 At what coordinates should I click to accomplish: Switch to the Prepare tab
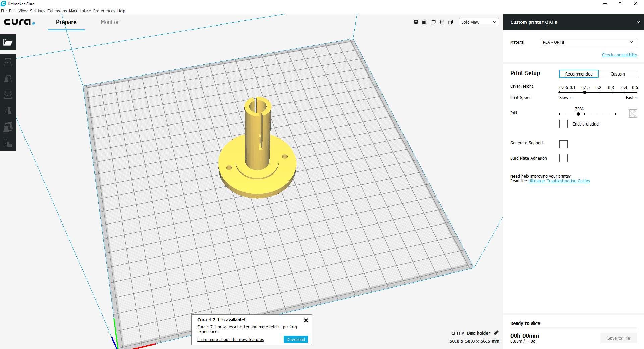[66, 22]
